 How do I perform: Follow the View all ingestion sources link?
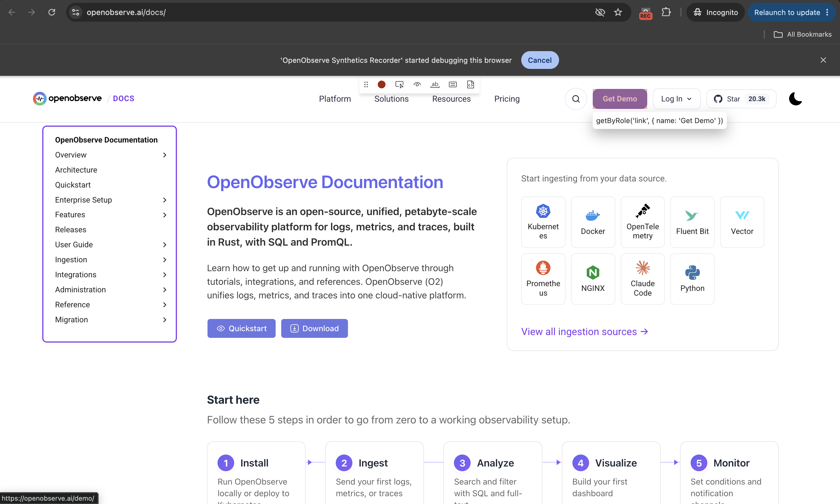point(585,331)
